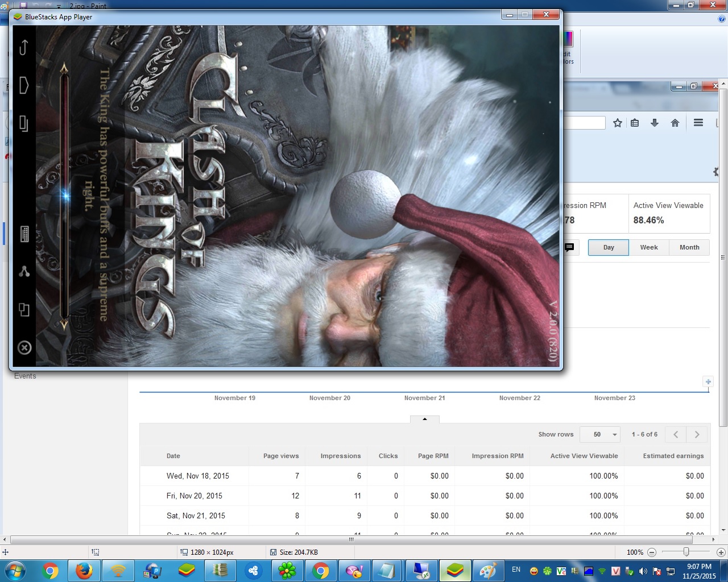Click the Events link in sidebar

point(25,376)
